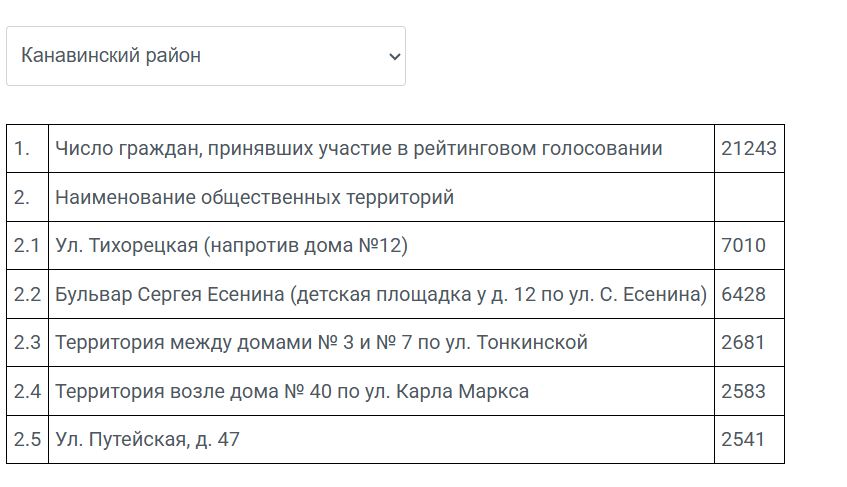Click the Ул. Путейская, д. 47 entry

(147, 439)
